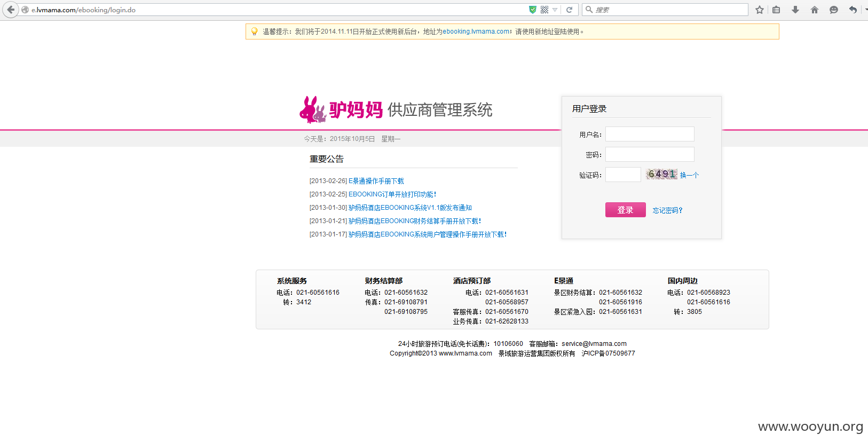868x442 pixels.
Task: Go to browser home page icon
Action: tap(815, 10)
